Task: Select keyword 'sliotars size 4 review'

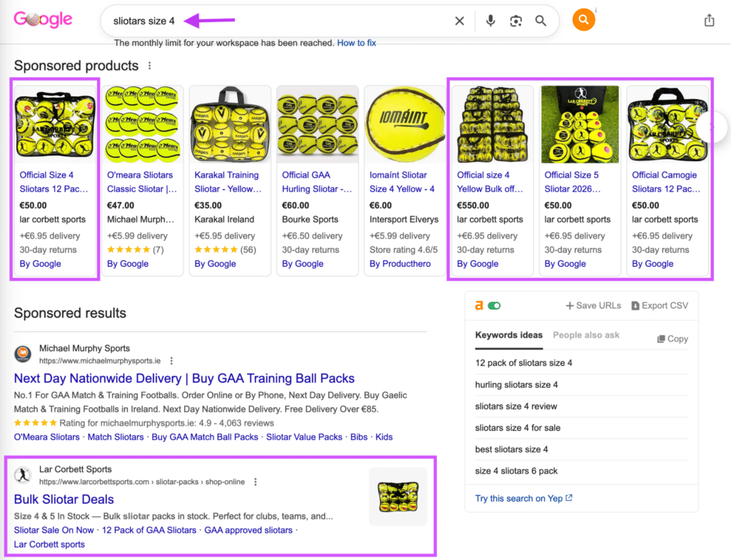Action: (516, 406)
